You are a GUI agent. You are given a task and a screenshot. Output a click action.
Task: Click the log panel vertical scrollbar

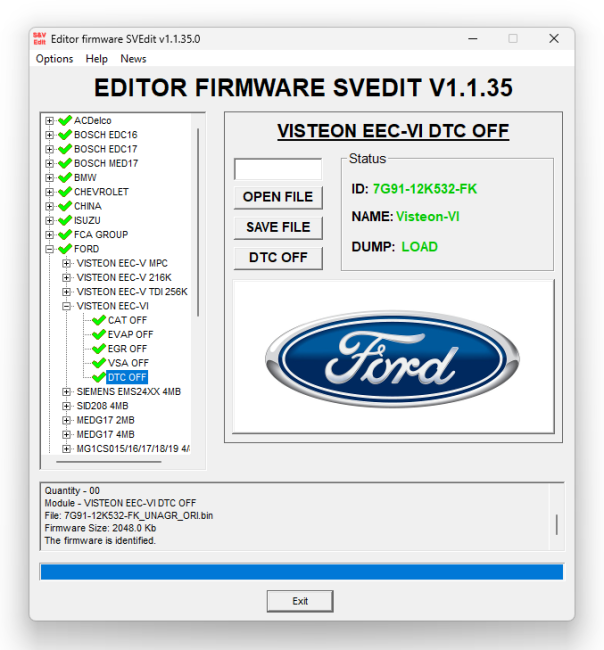557,524
